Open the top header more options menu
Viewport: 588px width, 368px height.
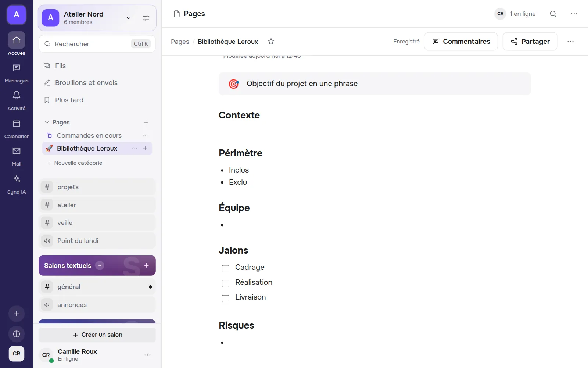pos(574,14)
